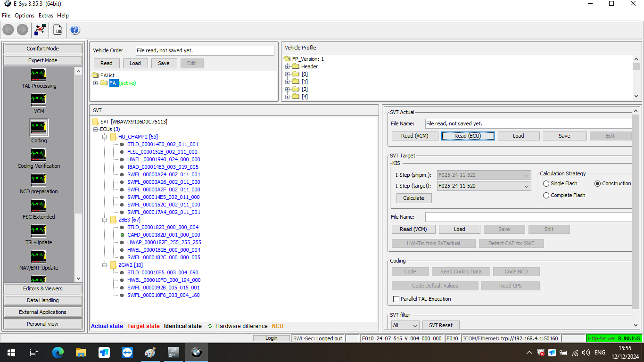Select Complete Flash calculation strategy

[546, 195]
